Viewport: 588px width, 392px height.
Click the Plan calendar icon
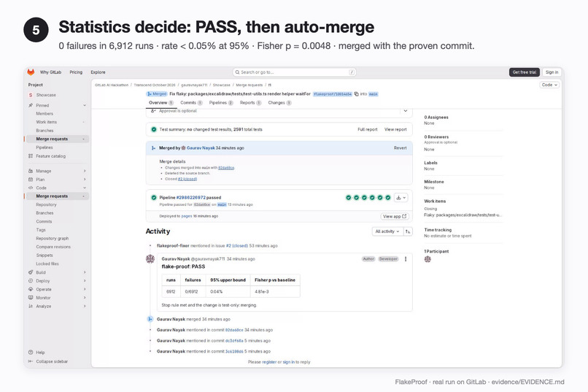(x=31, y=180)
